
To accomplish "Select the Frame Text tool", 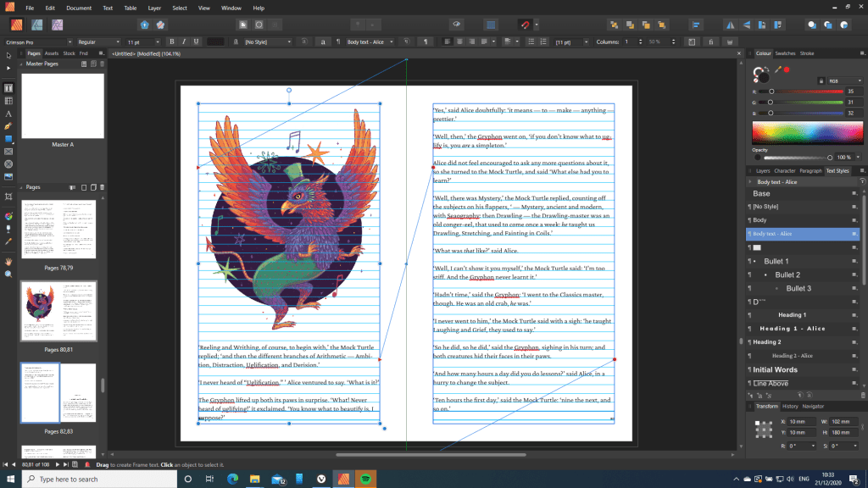I will [8, 88].
